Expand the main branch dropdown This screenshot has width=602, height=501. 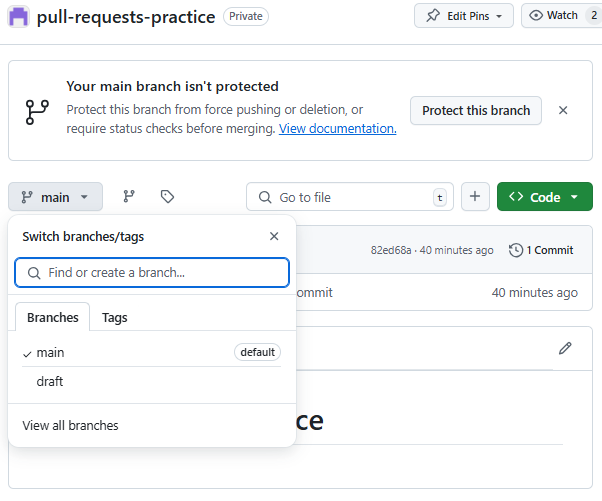point(55,197)
